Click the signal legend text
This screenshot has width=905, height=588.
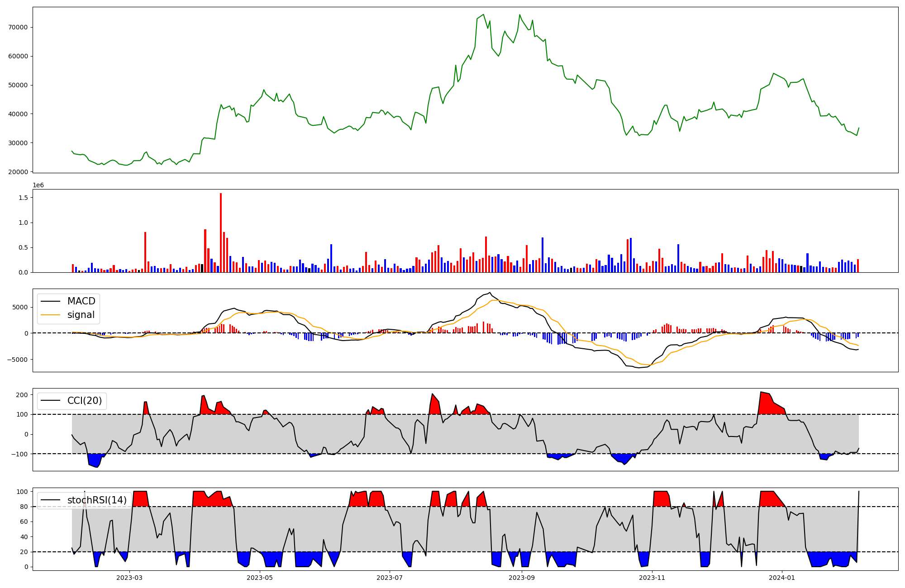click(x=81, y=315)
